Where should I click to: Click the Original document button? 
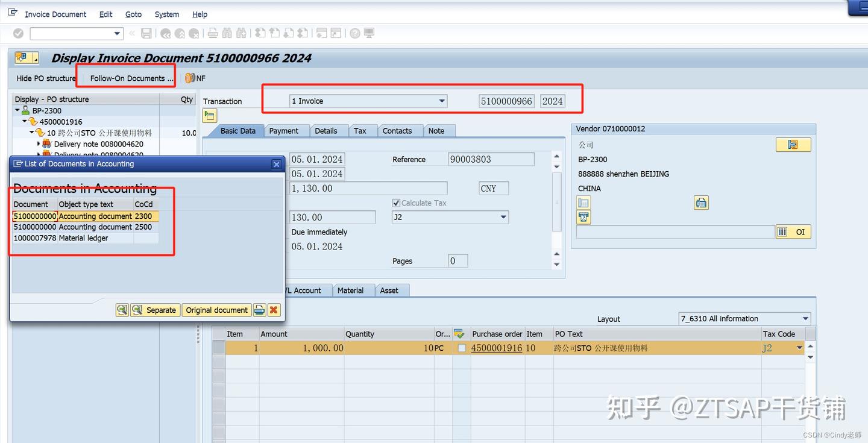coord(216,310)
